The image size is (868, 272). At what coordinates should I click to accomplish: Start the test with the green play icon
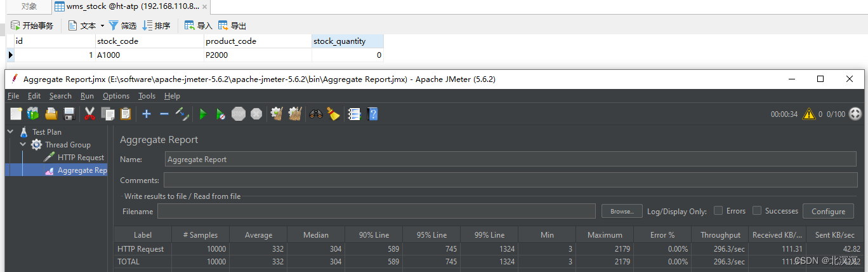[203, 114]
